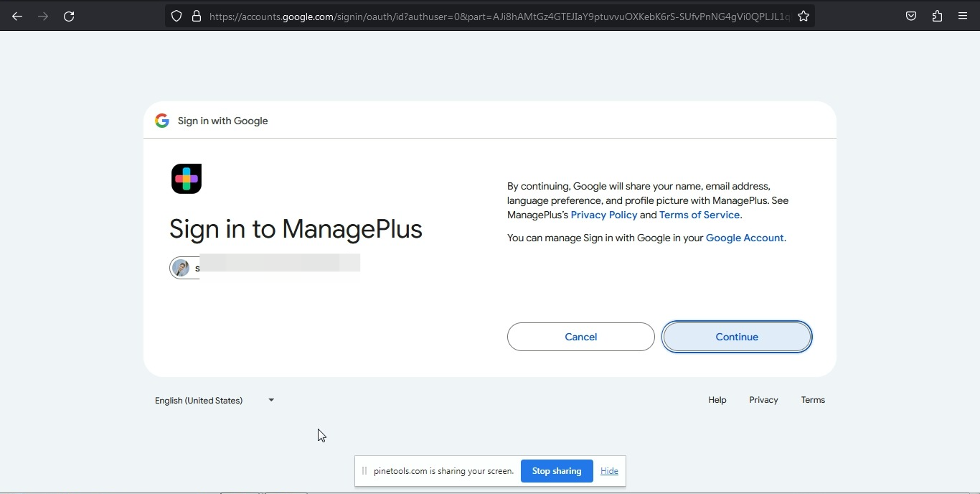The width and height of the screenshot is (980, 494).
Task: Open the tracking protection shield icon
Action: pyautogui.click(x=176, y=16)
